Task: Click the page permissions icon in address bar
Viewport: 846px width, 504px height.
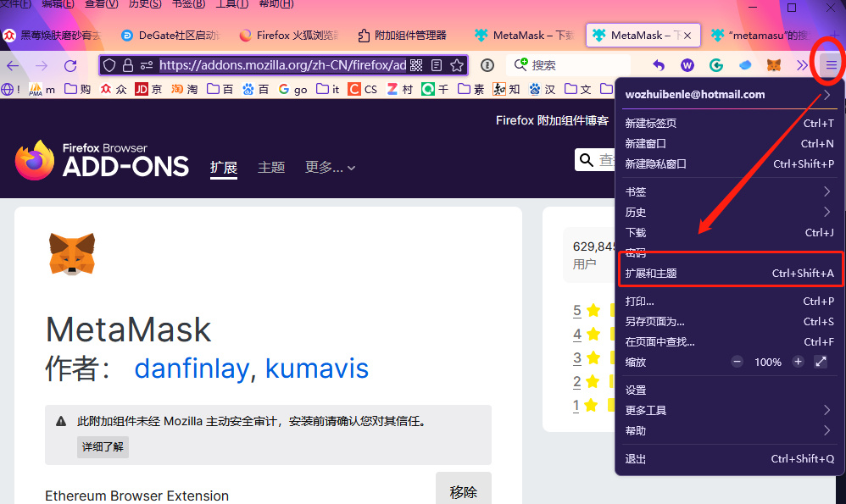Action: pos(146,65)
